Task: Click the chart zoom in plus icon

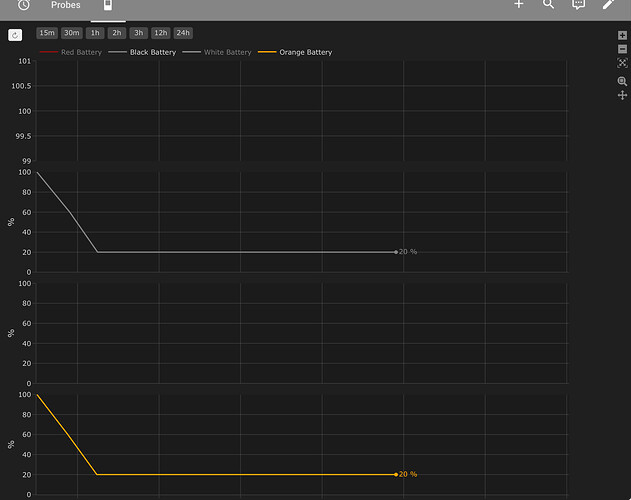Action: 622,35
